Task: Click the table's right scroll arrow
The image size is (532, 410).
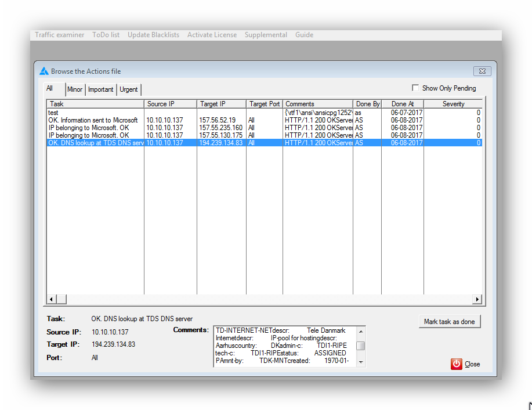Action: [x=477, y=299]
